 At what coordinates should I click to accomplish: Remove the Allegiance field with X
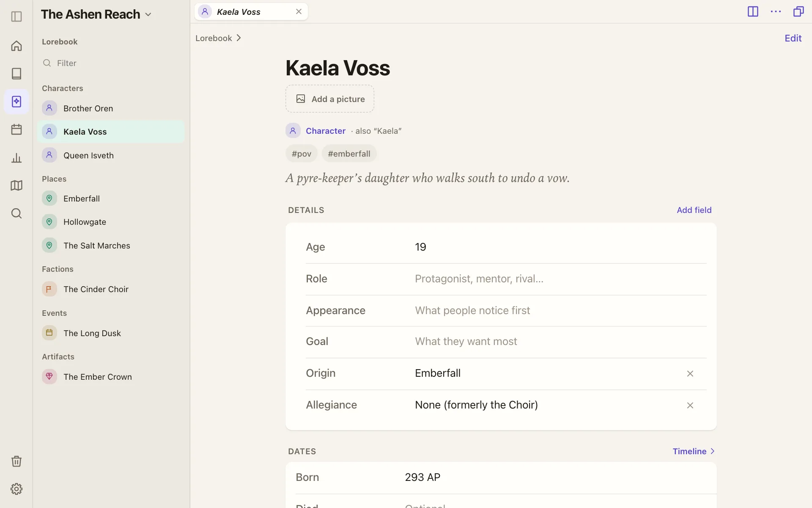click(x=690, y=406)
